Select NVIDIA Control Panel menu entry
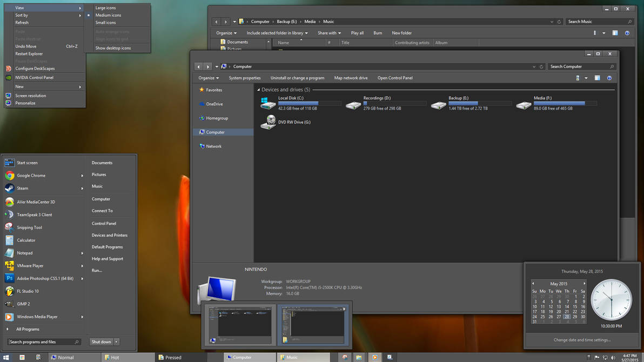The height and width of the screenshot is (362, 644). 34,78
